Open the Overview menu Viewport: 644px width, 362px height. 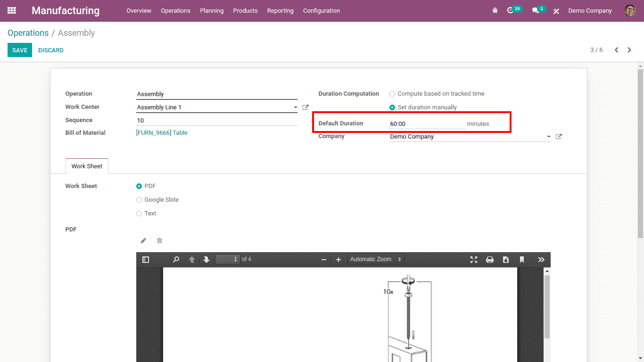139,10
